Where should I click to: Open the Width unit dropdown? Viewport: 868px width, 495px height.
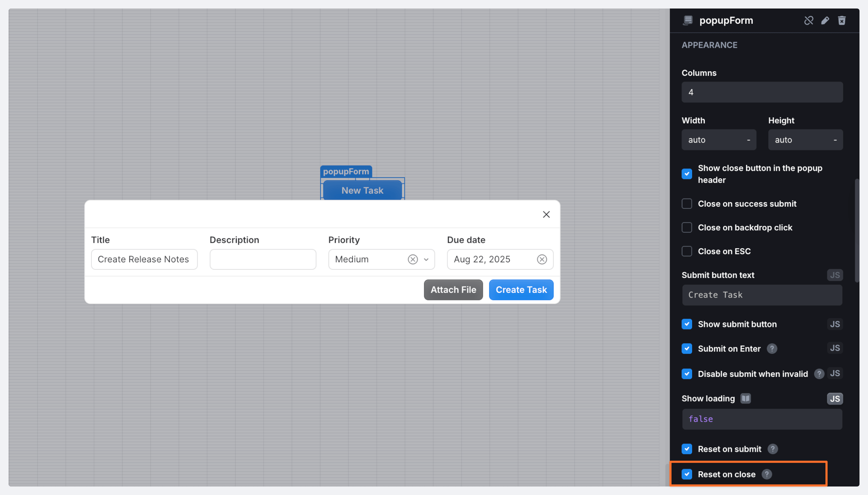(x=748, y=140)
